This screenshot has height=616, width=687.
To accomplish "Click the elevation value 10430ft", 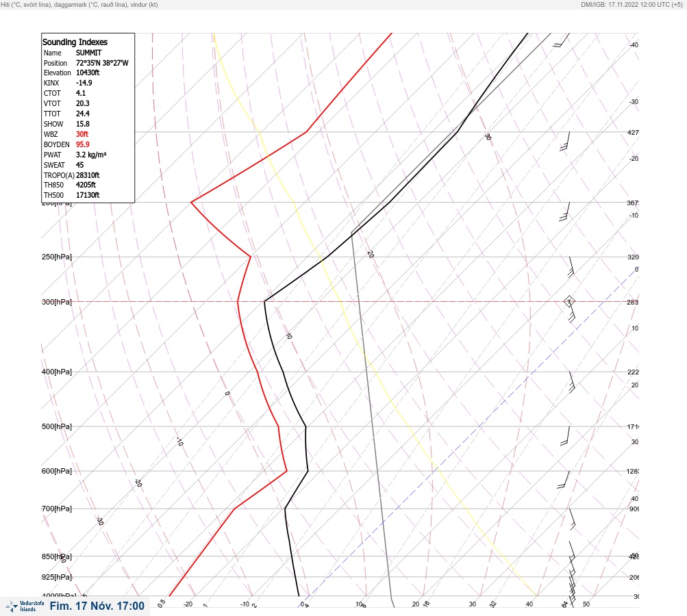I will (x=88, y=73).
